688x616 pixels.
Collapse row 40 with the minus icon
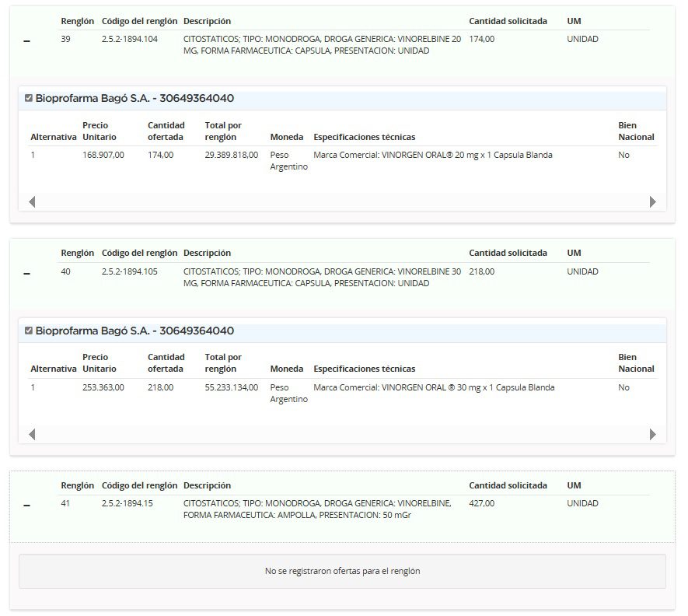point(27,274)
